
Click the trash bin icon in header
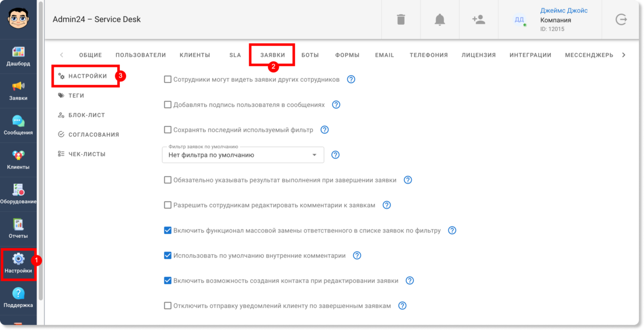[401, 19]
